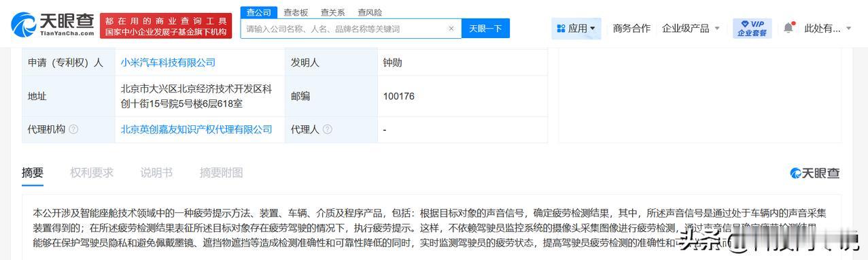Click the VIP 企业套餐 badge

point(752,28)
